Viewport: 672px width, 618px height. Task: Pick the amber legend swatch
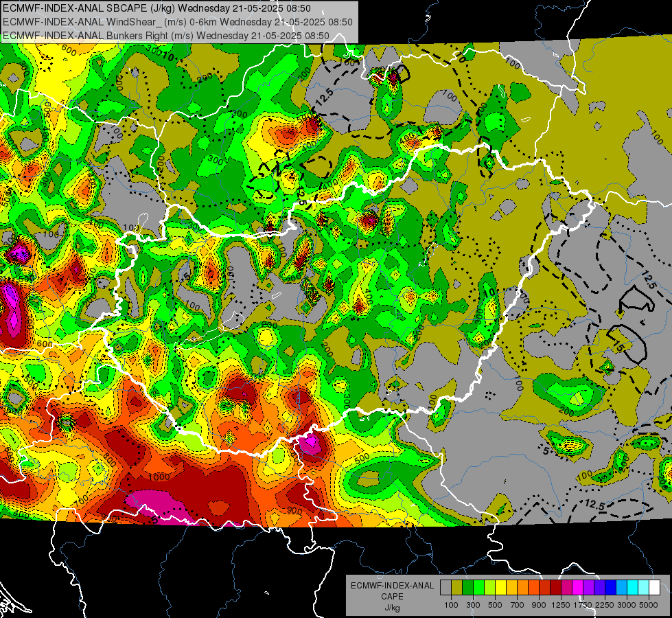pyautogui.click(x=511, y=588)
